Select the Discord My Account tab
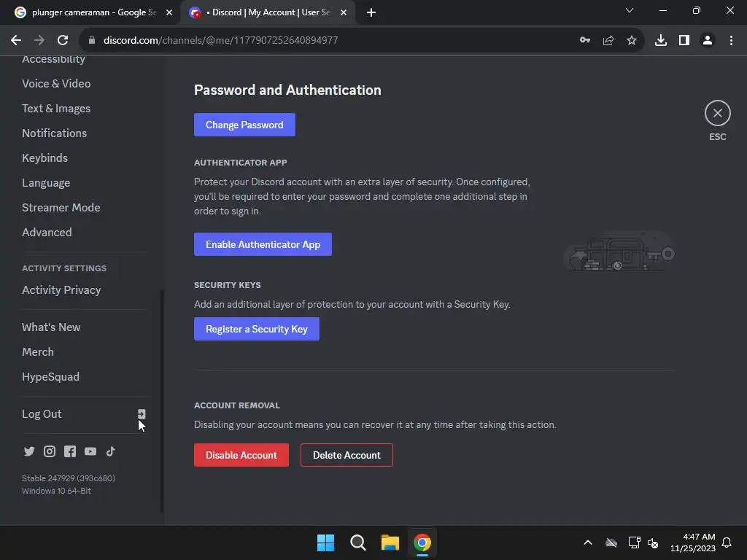 (x=268, y=13)
